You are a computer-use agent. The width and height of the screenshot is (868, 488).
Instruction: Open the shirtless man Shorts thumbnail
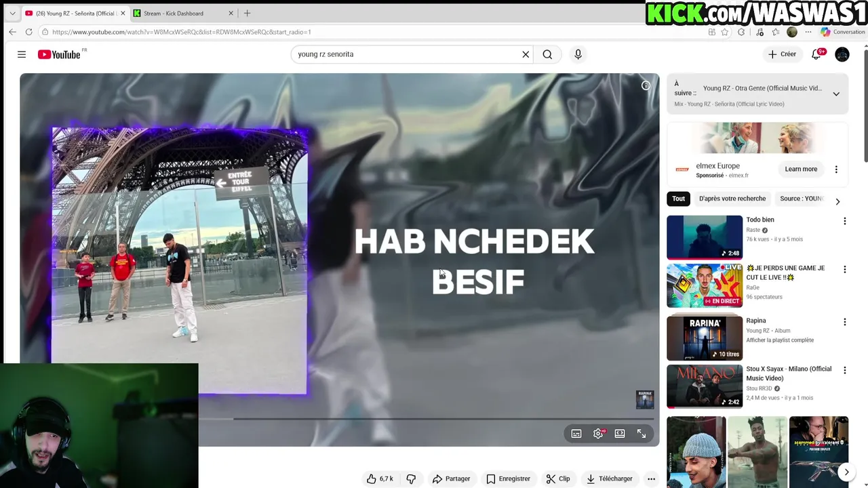(757, 452)
